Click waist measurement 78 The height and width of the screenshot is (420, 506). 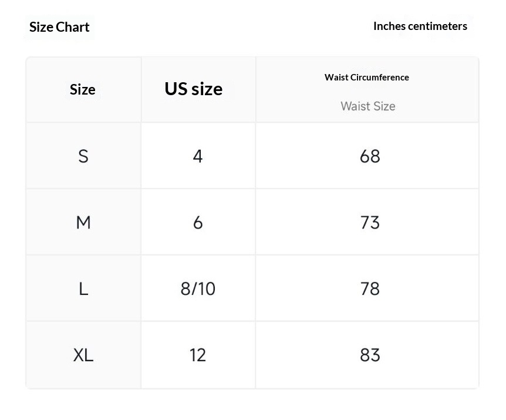coord(370,288)
